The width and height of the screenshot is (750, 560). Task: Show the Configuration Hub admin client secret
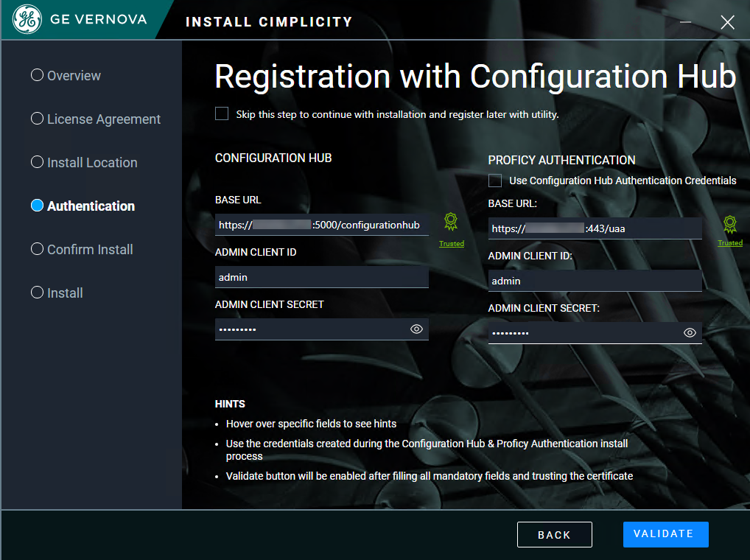[416, 329]
